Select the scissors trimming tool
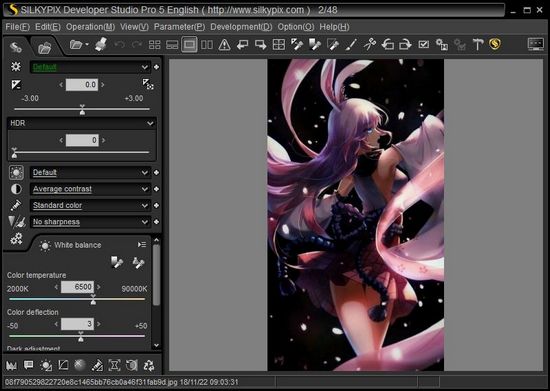 tap(369, 45)
